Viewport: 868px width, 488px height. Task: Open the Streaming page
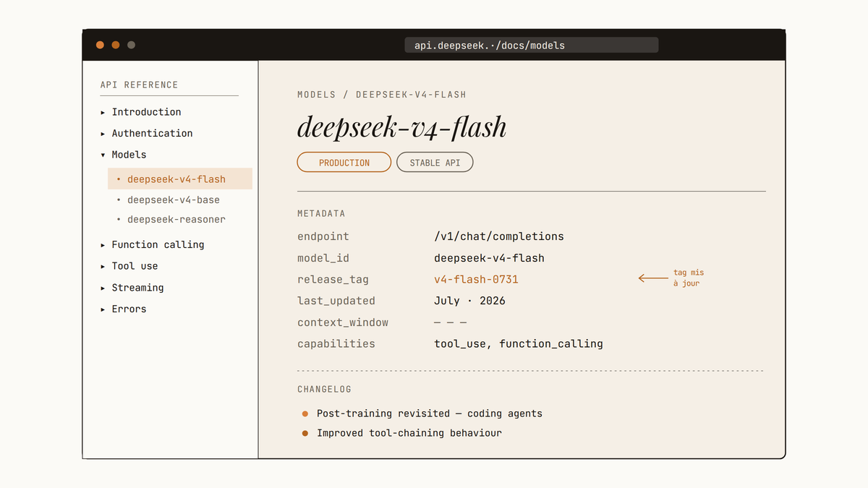pos(137,288)
